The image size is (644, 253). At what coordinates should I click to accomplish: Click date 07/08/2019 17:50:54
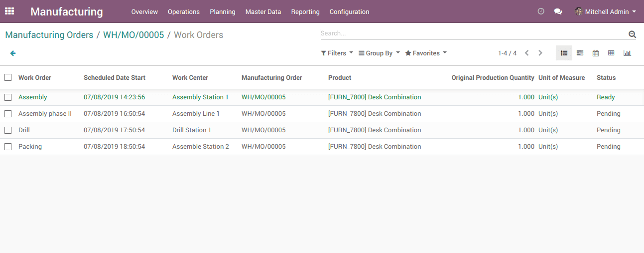(x=114, y=130)
